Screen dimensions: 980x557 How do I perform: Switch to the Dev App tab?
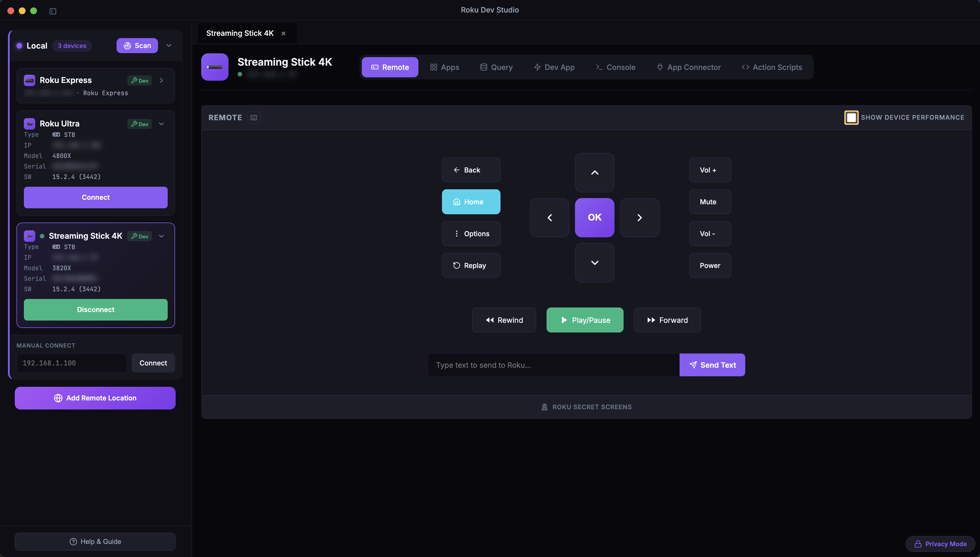(x=554, y=67)
